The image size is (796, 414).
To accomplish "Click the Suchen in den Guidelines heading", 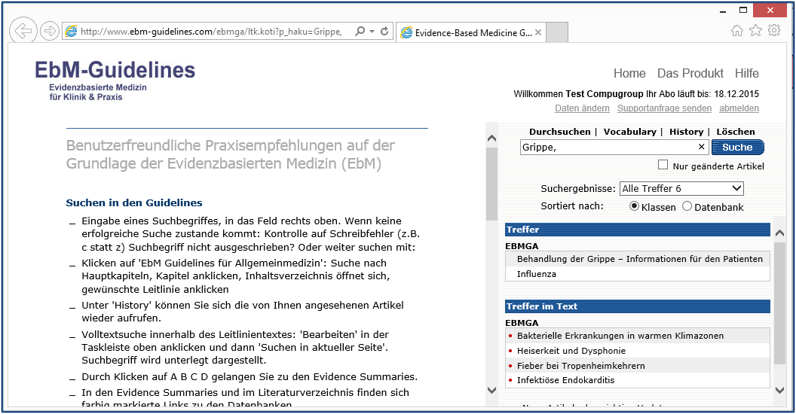I will [134, 203].
